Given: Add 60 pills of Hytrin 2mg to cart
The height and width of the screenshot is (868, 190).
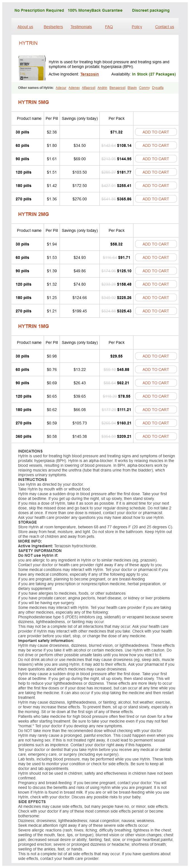Looking at the screenshot, I should pos(156,257).
